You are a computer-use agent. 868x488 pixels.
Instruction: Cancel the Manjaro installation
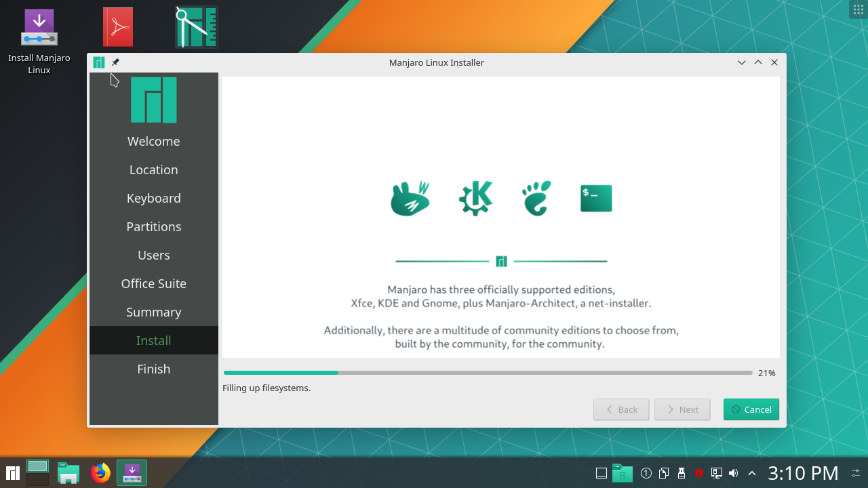point(751,409)
